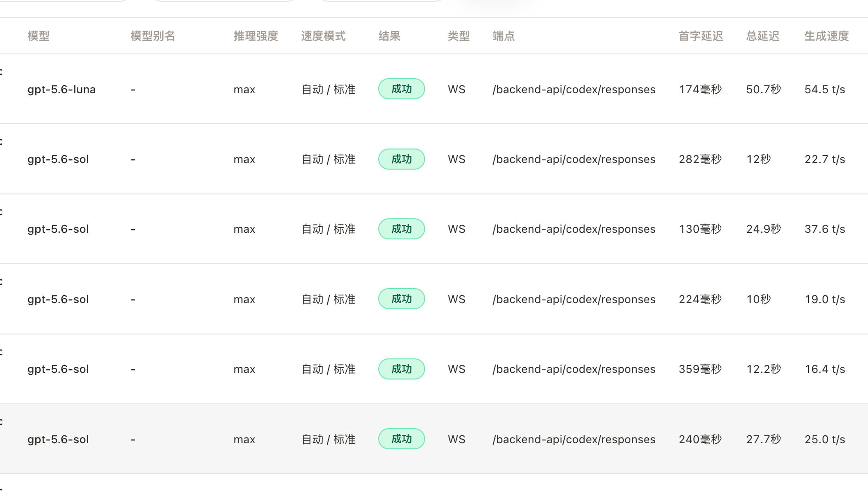
Task: Click the 成功 badge in the 240毫秒 row
Action: [402, 439]
